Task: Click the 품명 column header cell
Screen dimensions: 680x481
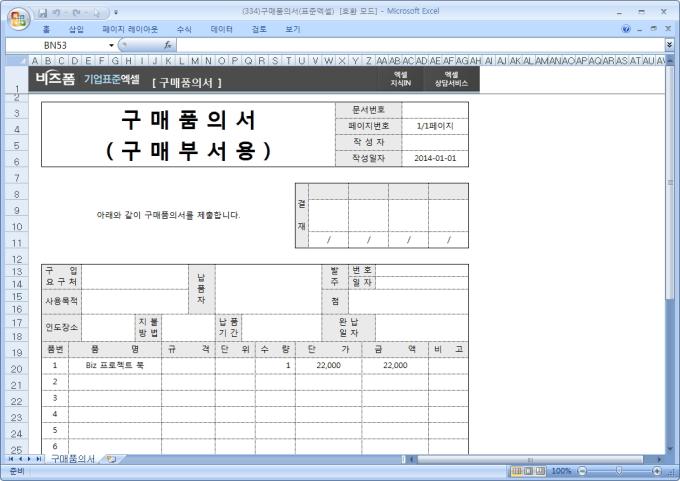Action: (115, 350)
